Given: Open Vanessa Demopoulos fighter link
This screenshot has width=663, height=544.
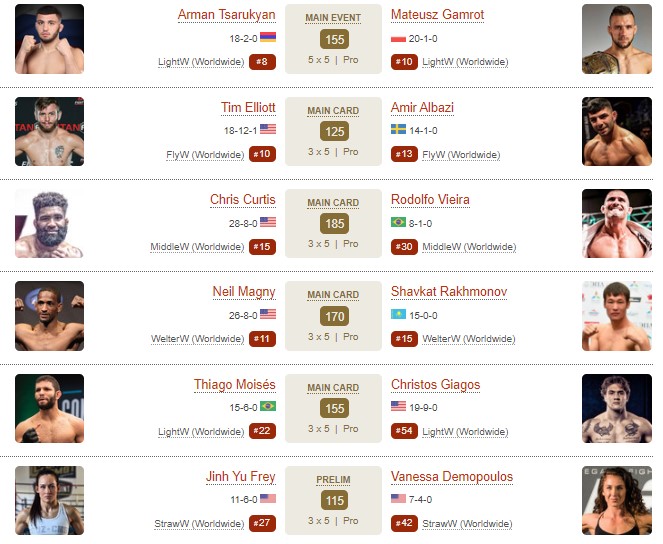Looking at the screenshot, I should click(x=452, y=476).
